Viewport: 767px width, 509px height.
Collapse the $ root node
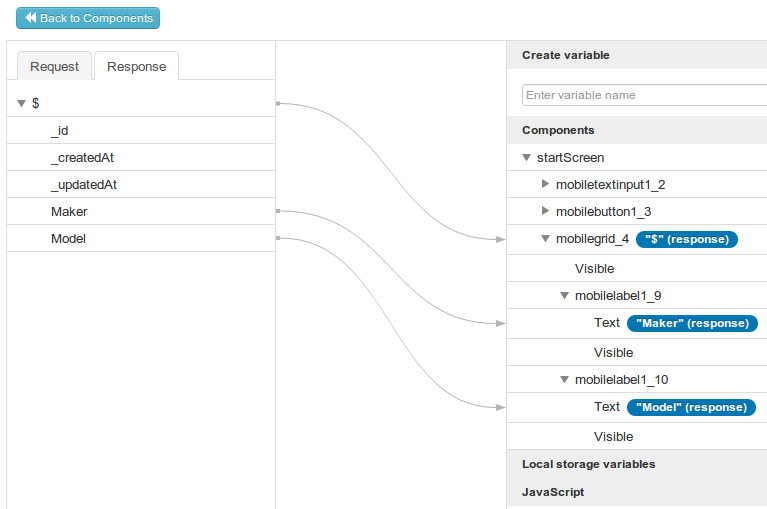pyautogui.click(x=21, y=103)
